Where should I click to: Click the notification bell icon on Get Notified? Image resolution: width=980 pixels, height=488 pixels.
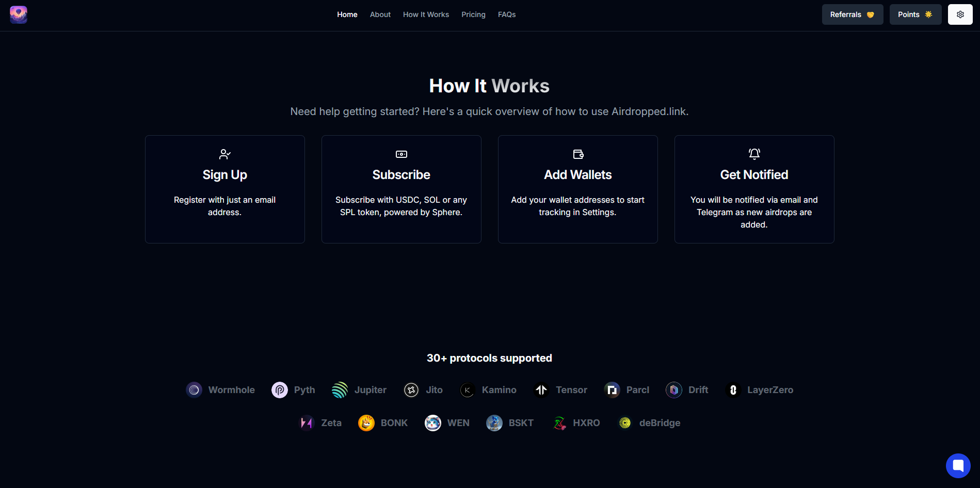click(754, 154)
